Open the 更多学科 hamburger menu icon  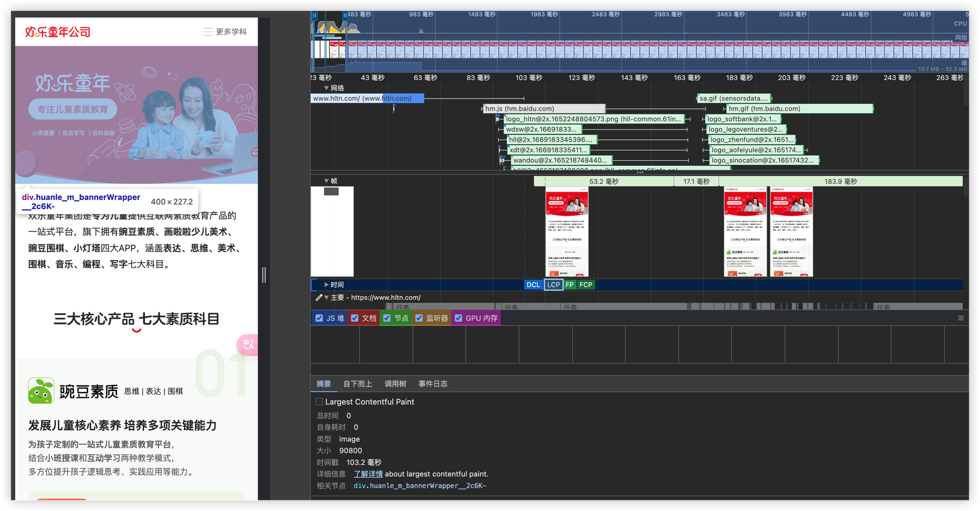[x=208, y=32]
